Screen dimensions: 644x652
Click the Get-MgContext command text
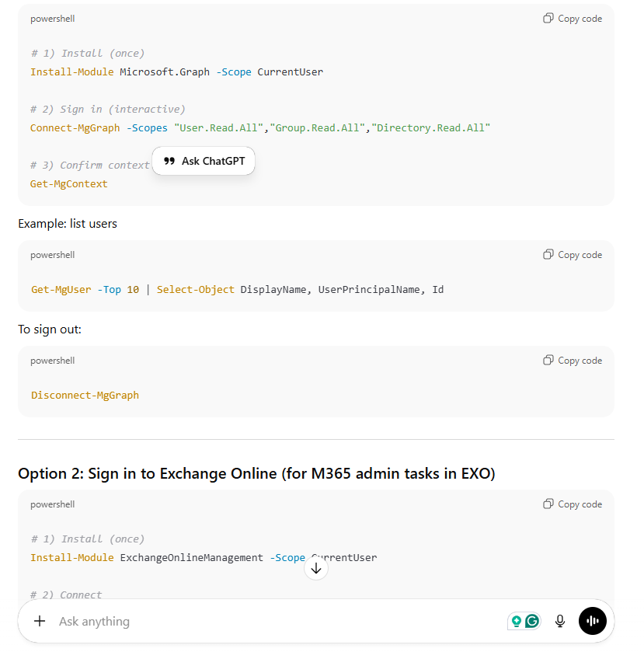click(x=69, y=184)
